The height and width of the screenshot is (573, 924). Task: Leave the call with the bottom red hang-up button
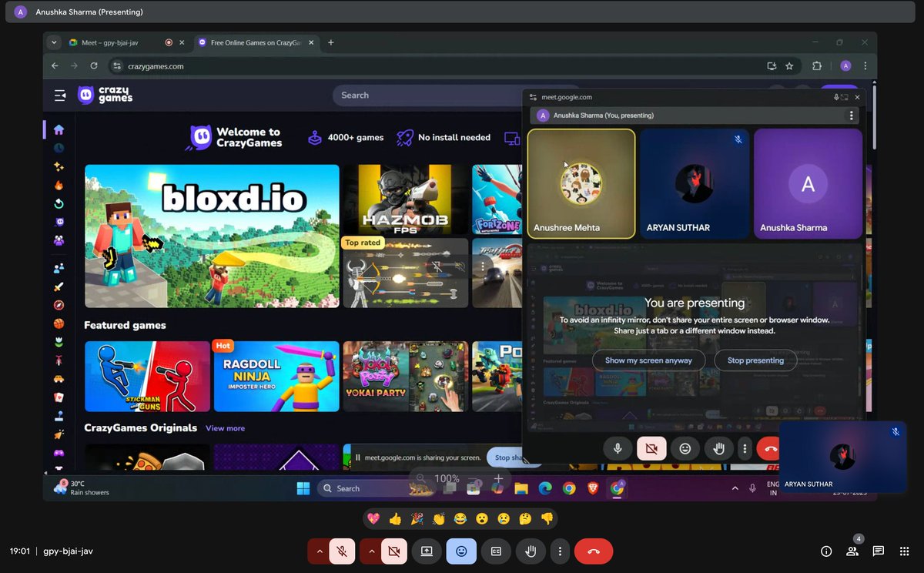(x=594, y=551)
